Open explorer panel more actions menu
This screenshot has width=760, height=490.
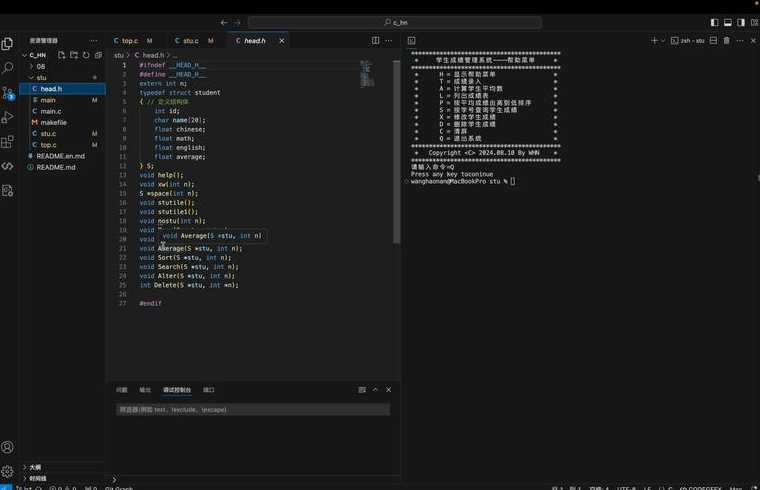94,41
